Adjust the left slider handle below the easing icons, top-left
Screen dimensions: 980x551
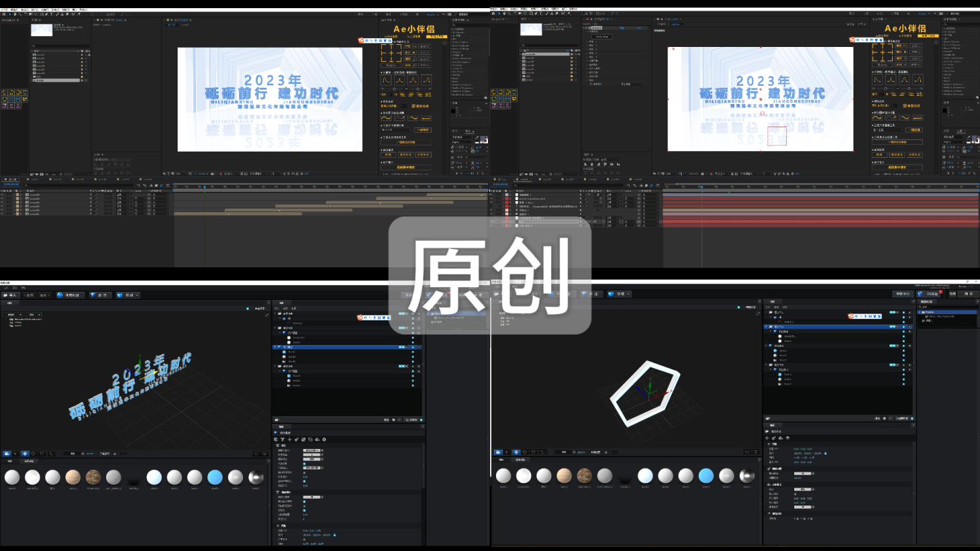395,89
